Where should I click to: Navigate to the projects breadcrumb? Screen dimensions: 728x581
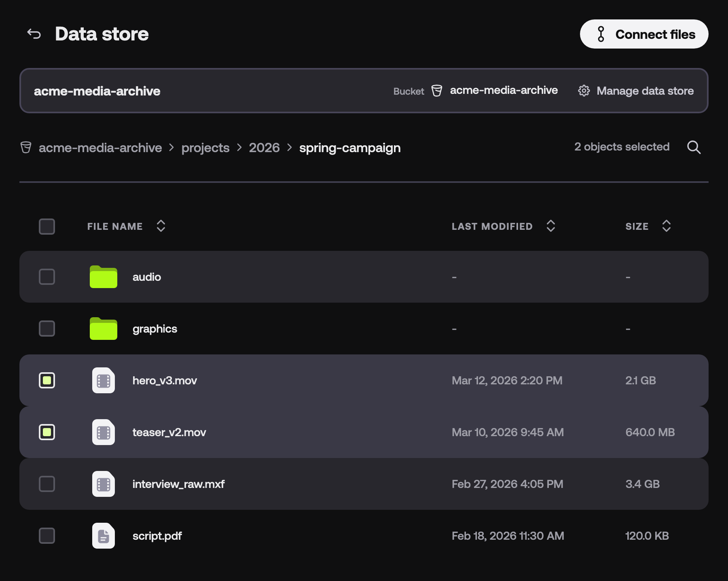point(205,148)
